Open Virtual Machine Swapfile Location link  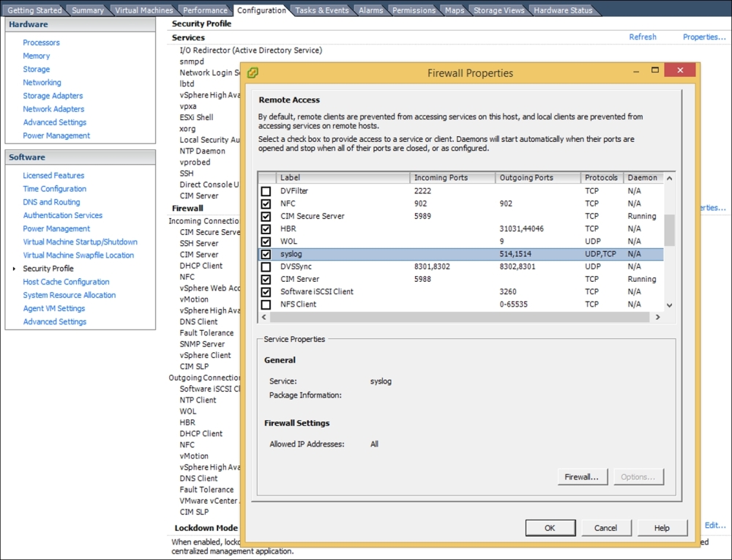[x=78, y=255]
